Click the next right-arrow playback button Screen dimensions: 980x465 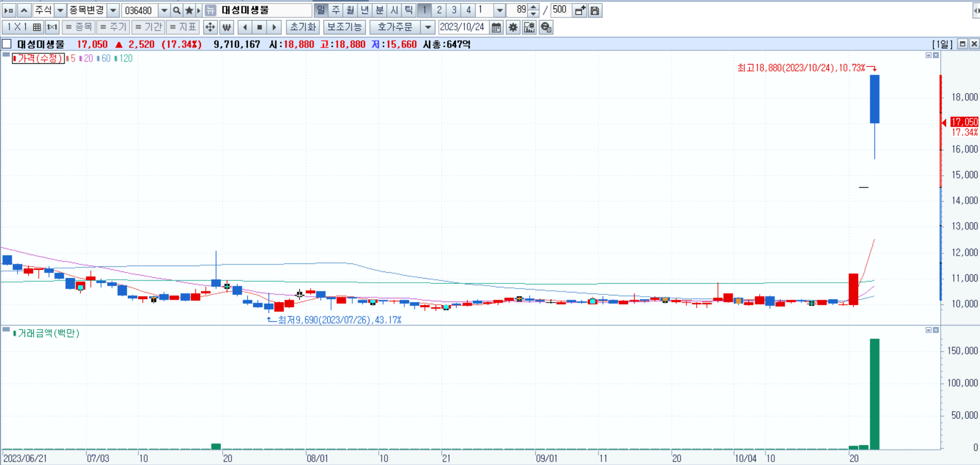274,27
